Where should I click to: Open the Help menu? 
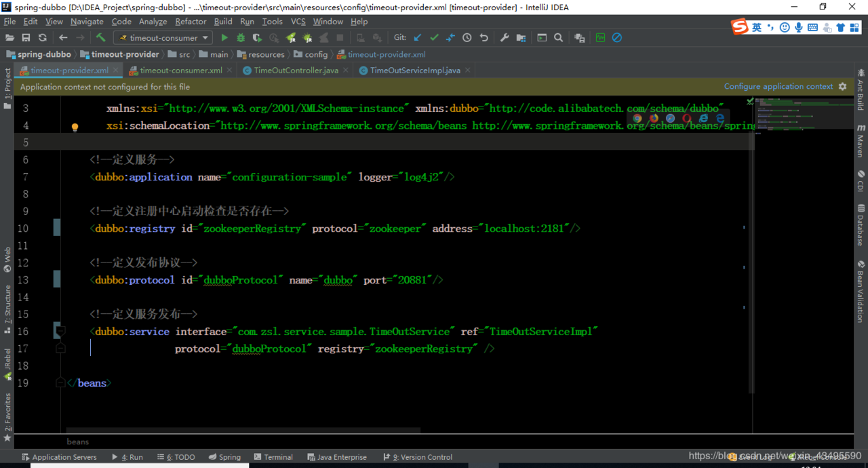click(x=359, y=22)
